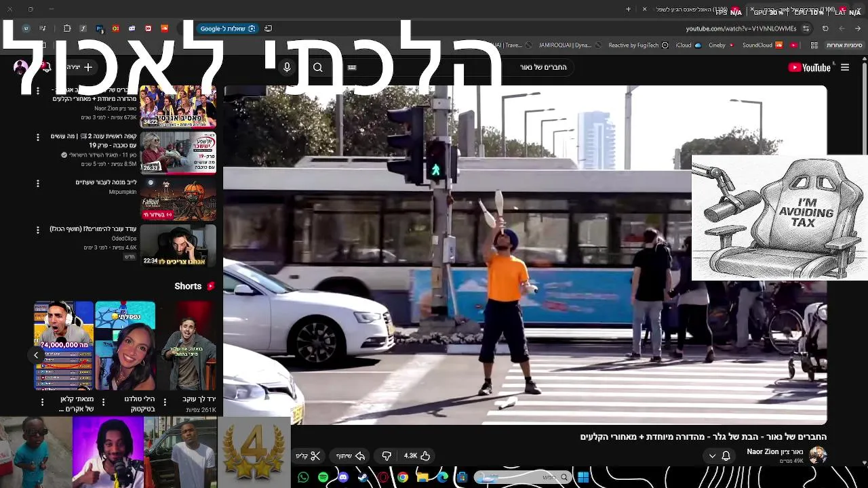Open Spotify from the taskbar
868x488 pixels.
323,477
